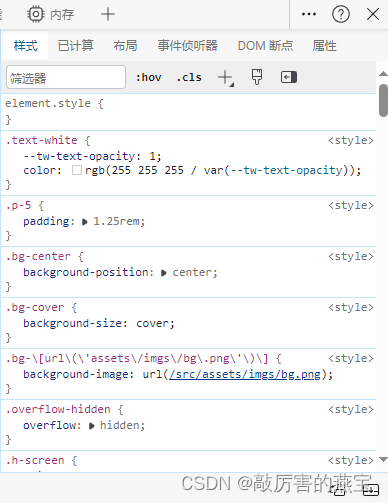This screenshot has width=388, height=503.
Task: Focus the 筛选器 filter input box
Action: pos(66,77)
